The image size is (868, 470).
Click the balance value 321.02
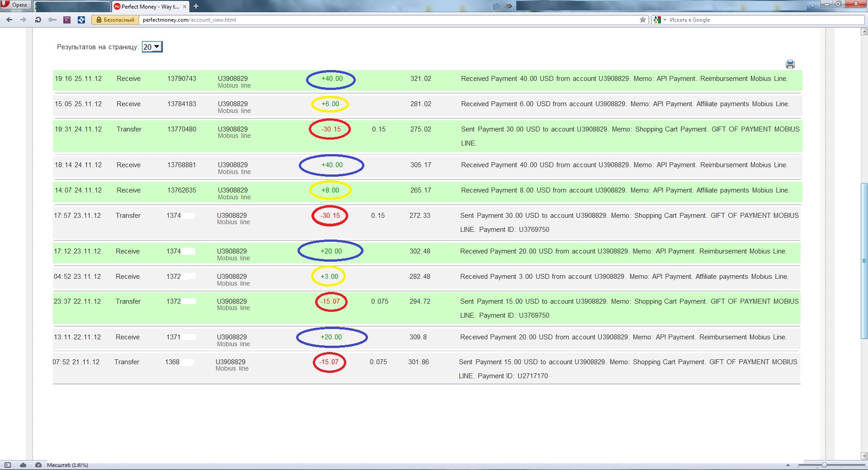point(421,79)
